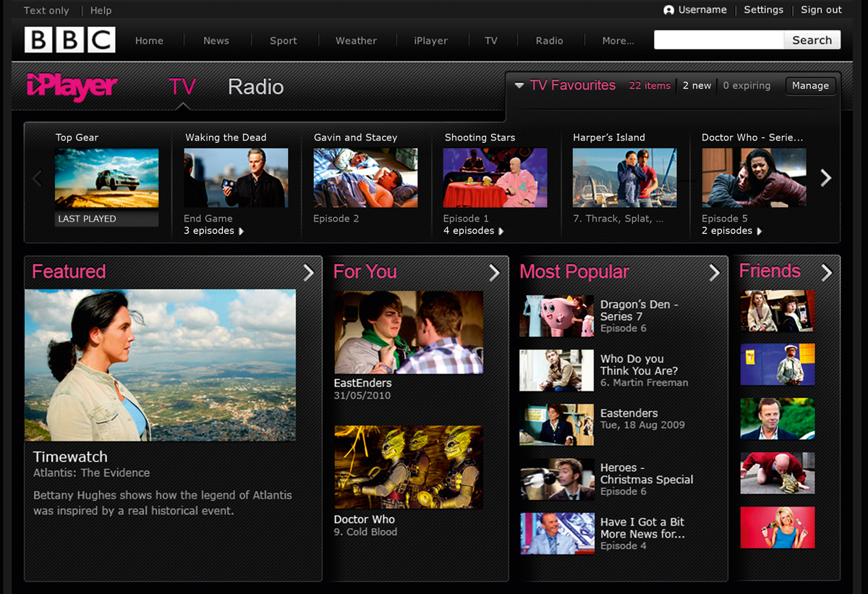Click the Sign out link

820,10
